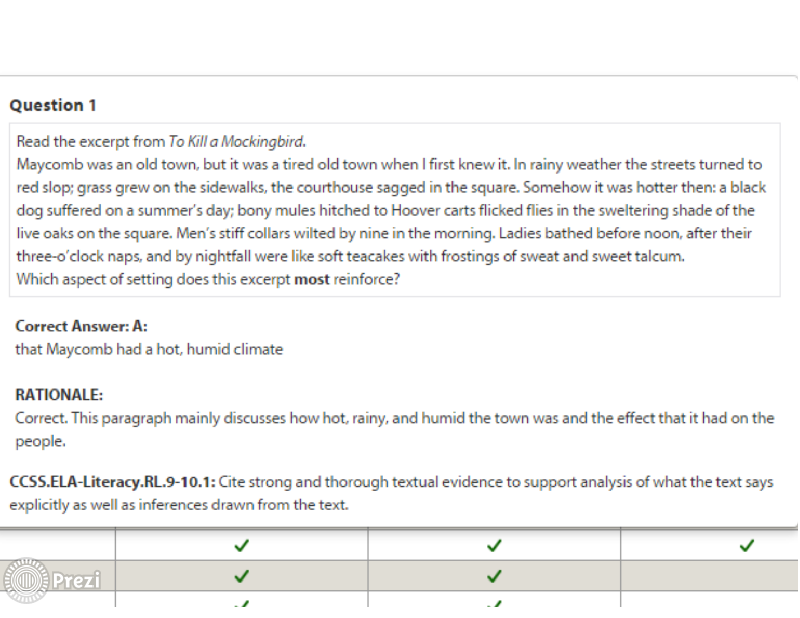Click partially visible checkmark in bottom row, middle column
800x618 pixels.
pos(494,604)
